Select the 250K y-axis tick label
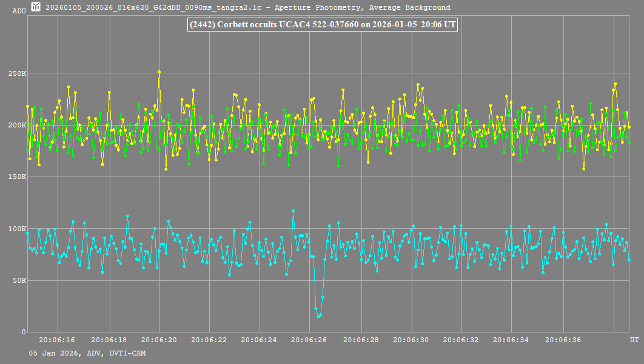Viewport: 644px width, 364px height. pyautogui.click(x=17, y=74)
